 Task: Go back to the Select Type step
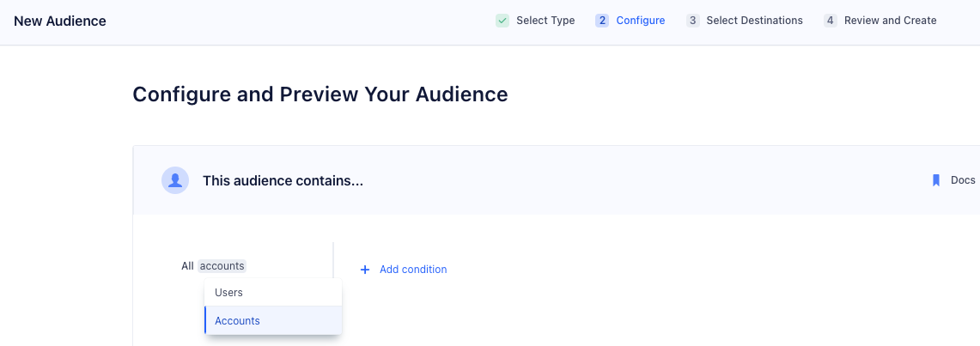pos(545,21)
